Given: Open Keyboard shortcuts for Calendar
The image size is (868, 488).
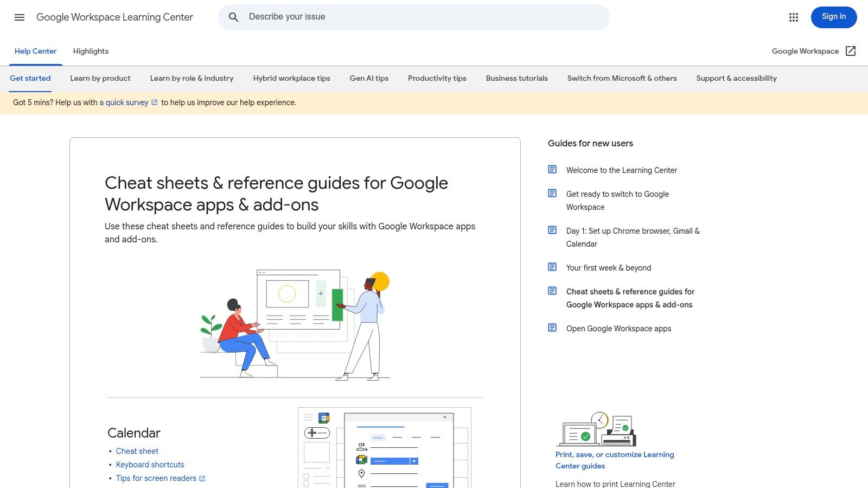Looking at the screenshot, I should [x=150, y=464].
